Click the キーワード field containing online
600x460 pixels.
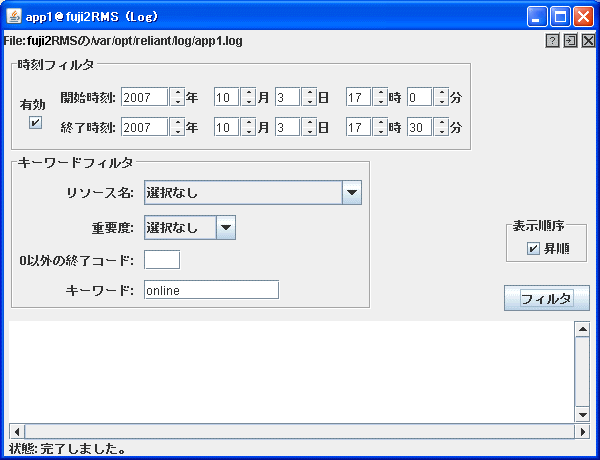[x=211, y=290]
